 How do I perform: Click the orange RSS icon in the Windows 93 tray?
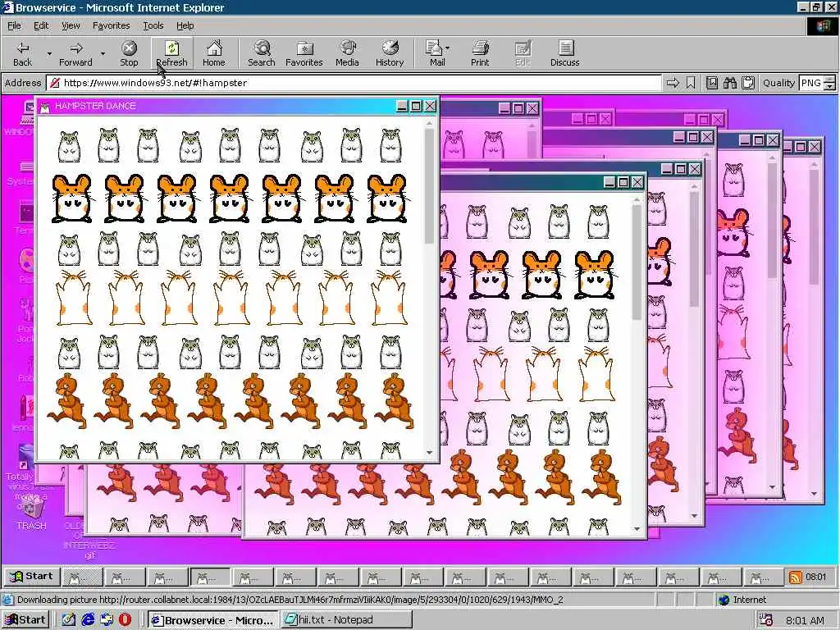click(x=796, y=577)
